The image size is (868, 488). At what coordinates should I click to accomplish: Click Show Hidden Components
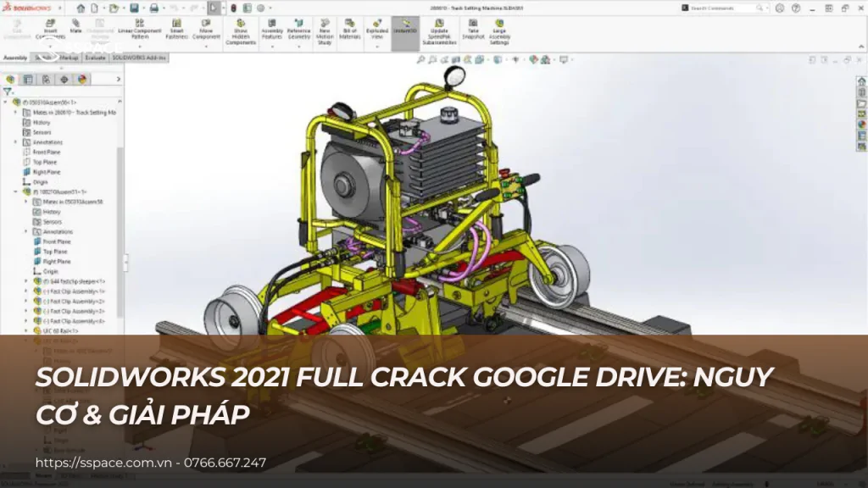click(x=241, y=31)
